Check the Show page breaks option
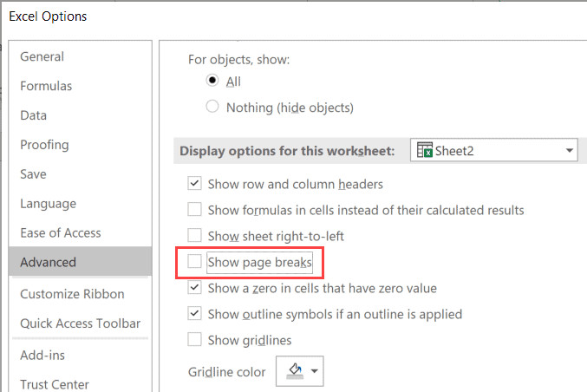The height and width of the screenshot is (392, 587). 195,261
